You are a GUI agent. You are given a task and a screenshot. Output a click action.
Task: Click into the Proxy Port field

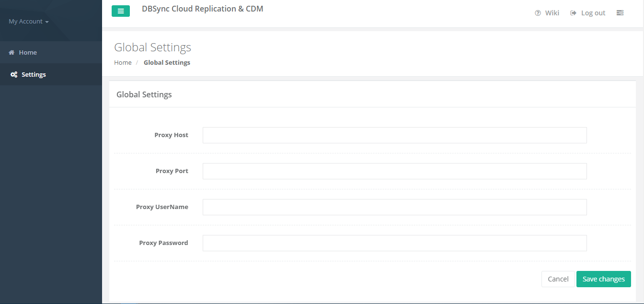click(x=394, y=171)
